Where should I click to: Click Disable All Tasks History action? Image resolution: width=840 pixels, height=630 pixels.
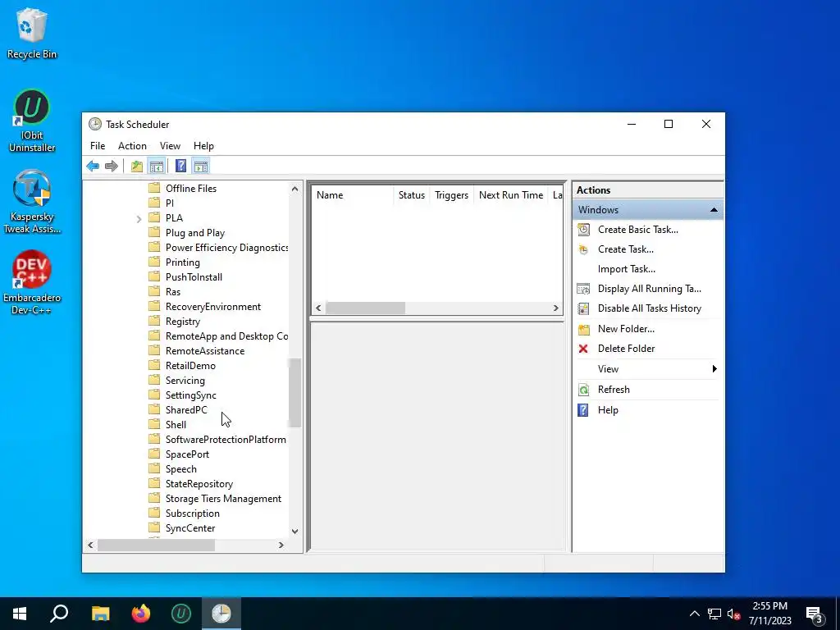650,308
